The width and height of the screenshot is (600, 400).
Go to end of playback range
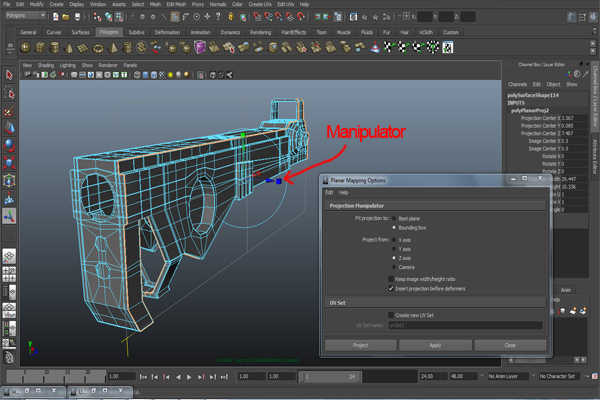(224, 377)
